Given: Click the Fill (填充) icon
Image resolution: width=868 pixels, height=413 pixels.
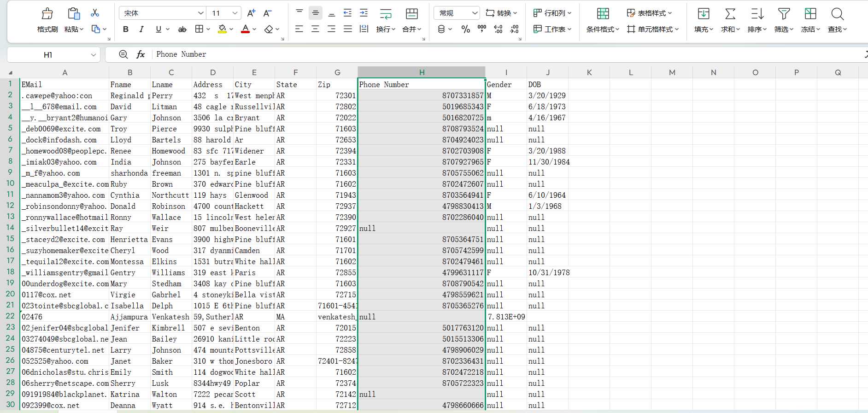Looking at the screenshot, I should tap(704, 14).
